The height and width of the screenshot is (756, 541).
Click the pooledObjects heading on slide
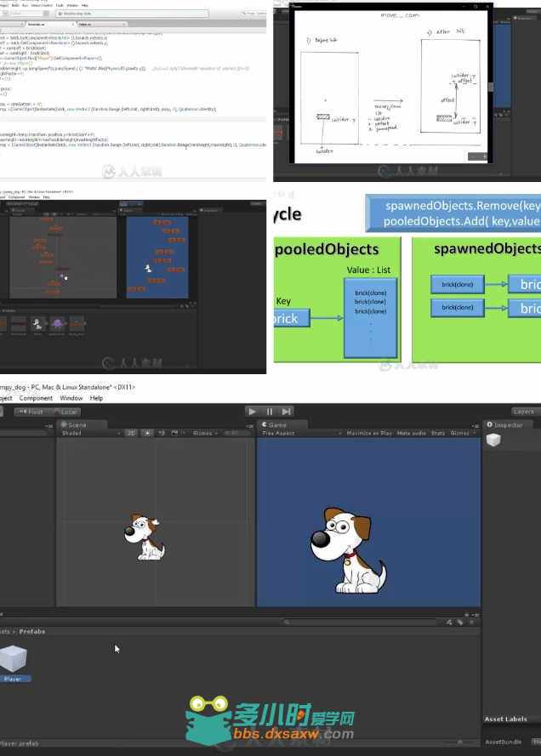tap(327, 249)
